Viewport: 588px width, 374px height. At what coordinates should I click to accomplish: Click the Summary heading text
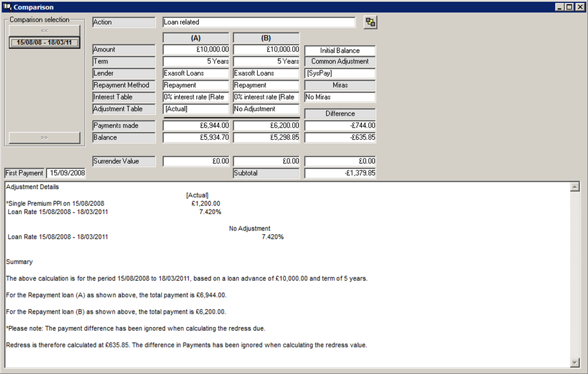coord(19,262)
